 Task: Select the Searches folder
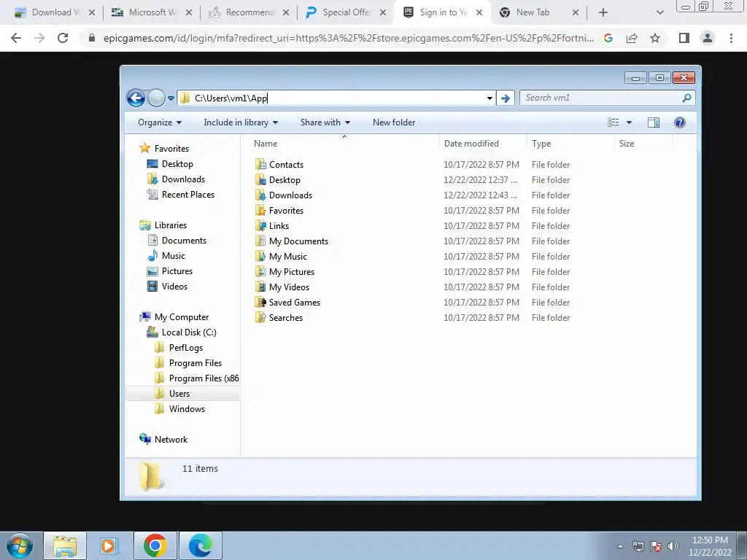pyautogui.click(x=285, y=318)
